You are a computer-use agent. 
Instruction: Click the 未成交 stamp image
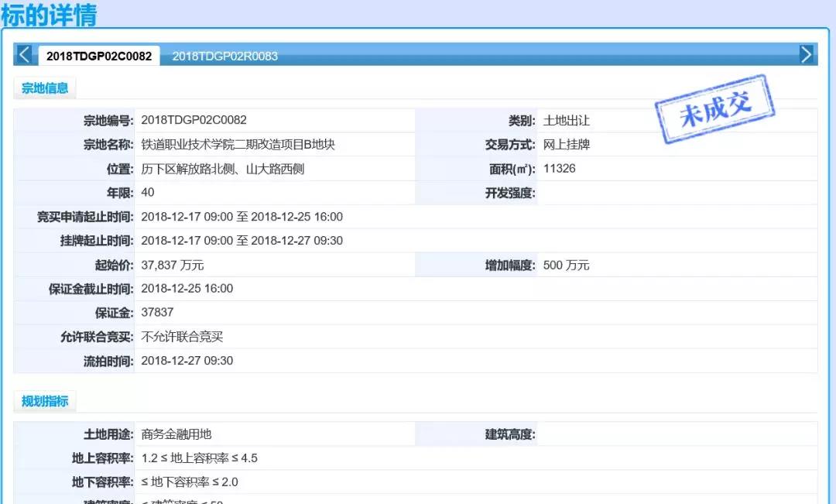point(714,109)
